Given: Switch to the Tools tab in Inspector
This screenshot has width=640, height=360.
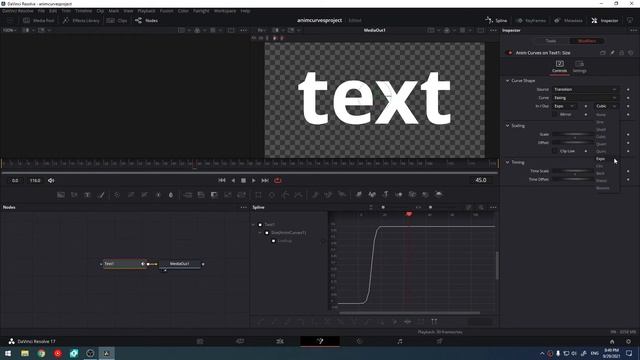Looking at the screenshot, I should (x=551, y=41).
